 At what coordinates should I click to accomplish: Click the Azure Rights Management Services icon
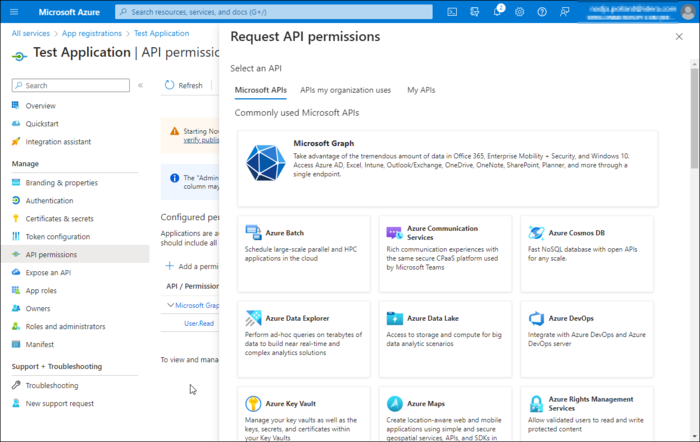click(536, 404)
